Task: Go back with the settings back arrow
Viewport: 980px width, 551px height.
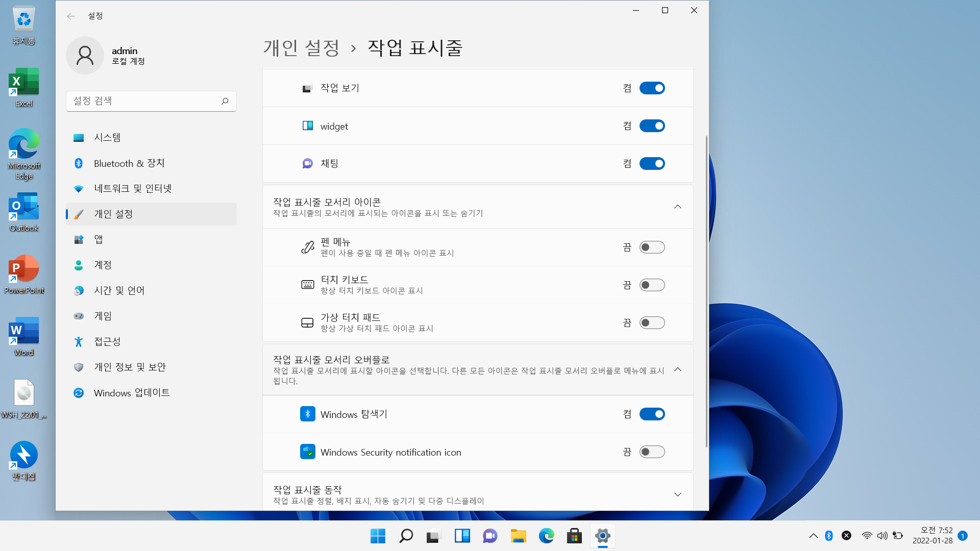Action: point(71,16)
